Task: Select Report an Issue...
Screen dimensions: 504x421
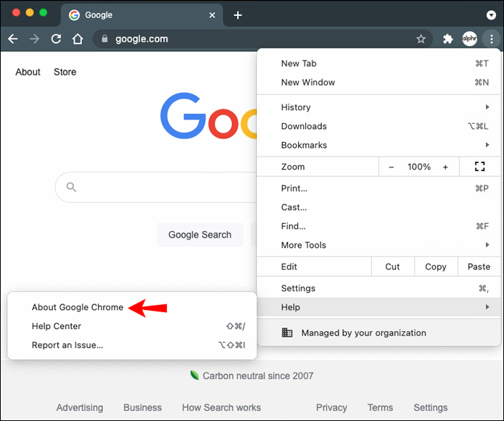Action: pos(132,345)
